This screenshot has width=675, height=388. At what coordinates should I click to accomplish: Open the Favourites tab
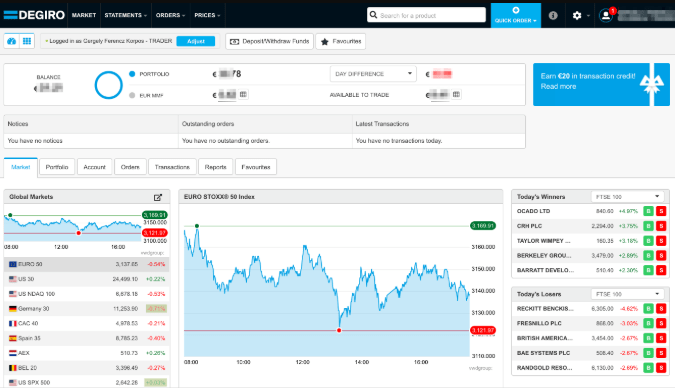256,167
